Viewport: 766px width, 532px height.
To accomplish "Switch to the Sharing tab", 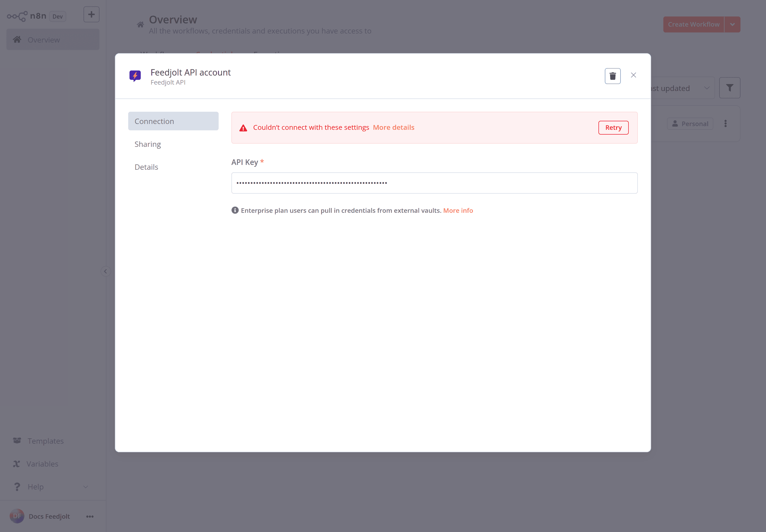I will click(173, 144).
